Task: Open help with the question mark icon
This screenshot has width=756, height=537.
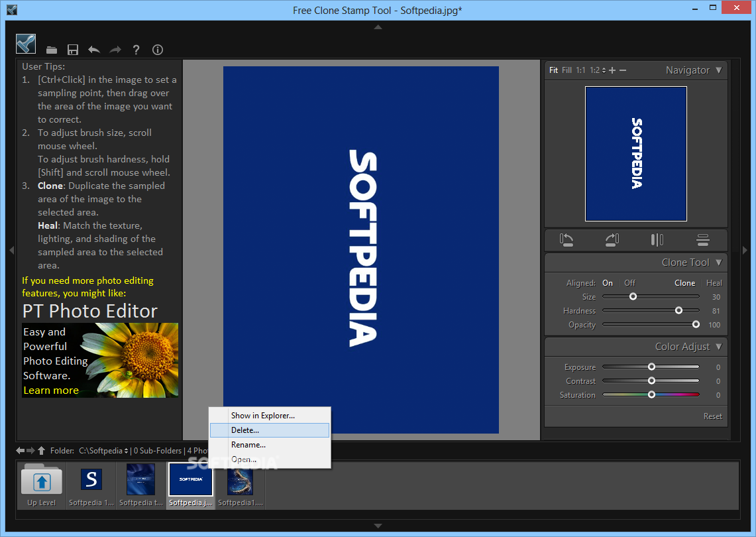Action: click(136, 50)
